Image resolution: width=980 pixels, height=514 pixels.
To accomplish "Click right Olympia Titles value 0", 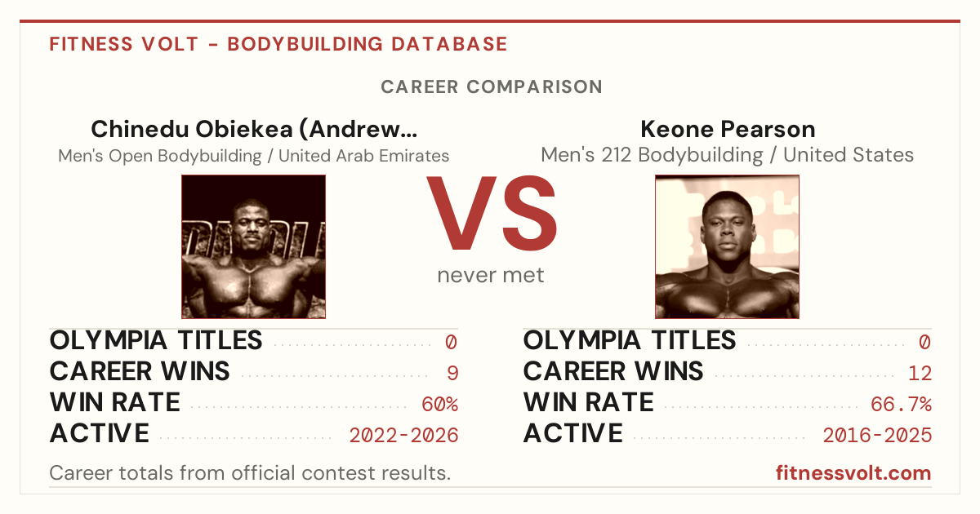I will point(925,343).
